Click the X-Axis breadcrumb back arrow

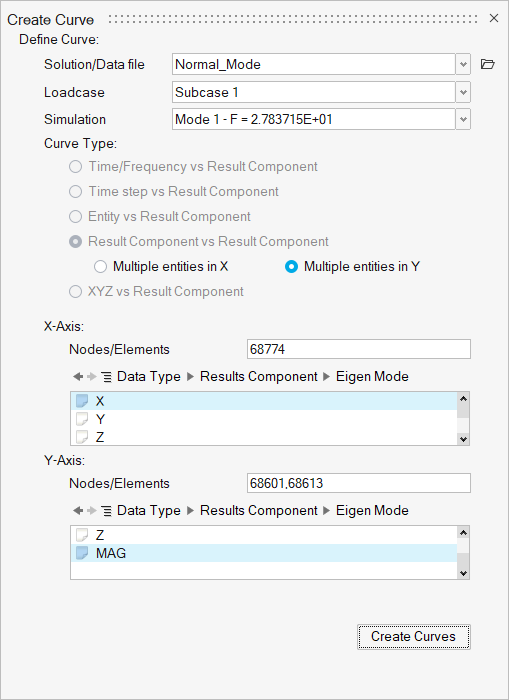click(78, 377)
